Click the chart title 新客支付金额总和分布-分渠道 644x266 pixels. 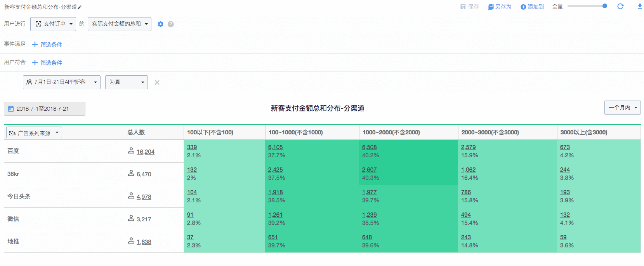(x=318, y=108)
